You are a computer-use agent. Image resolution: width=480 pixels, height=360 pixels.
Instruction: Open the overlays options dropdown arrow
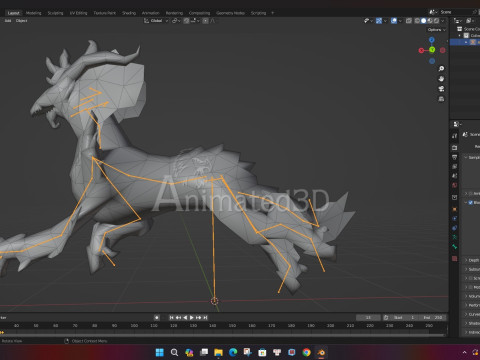click(400, 21)
